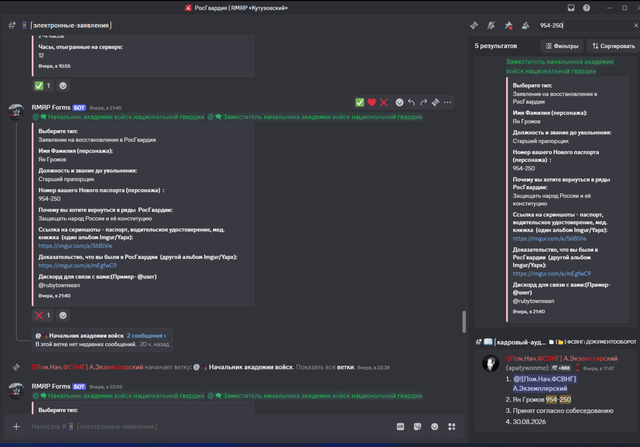Click the hash channel icon in header
This screenshot has height=447, width=640.
[12, 25]
